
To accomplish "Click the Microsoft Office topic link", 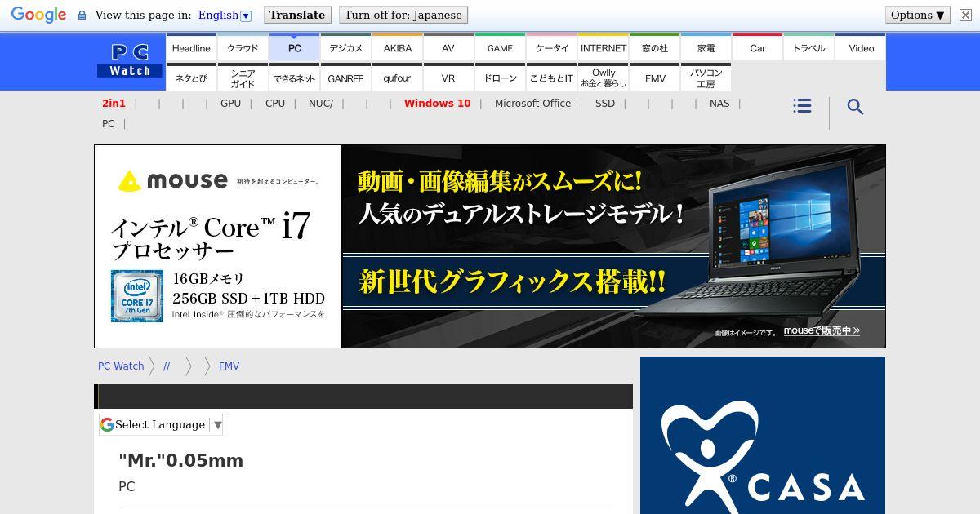I will [532, 103].
